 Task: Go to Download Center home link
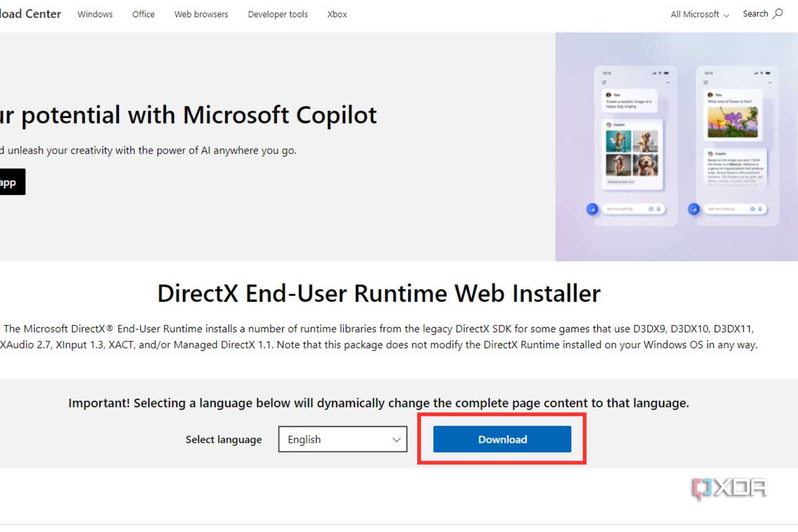tap(30, 14)
